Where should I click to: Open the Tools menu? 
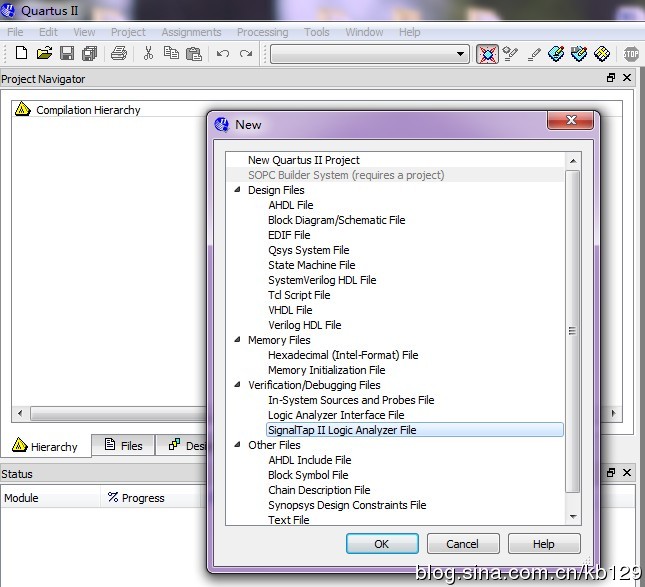click(x=317, y=32)
